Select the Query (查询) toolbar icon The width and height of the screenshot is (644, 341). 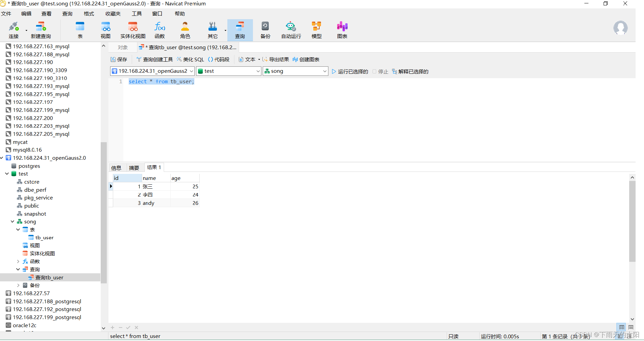[240, 30]
